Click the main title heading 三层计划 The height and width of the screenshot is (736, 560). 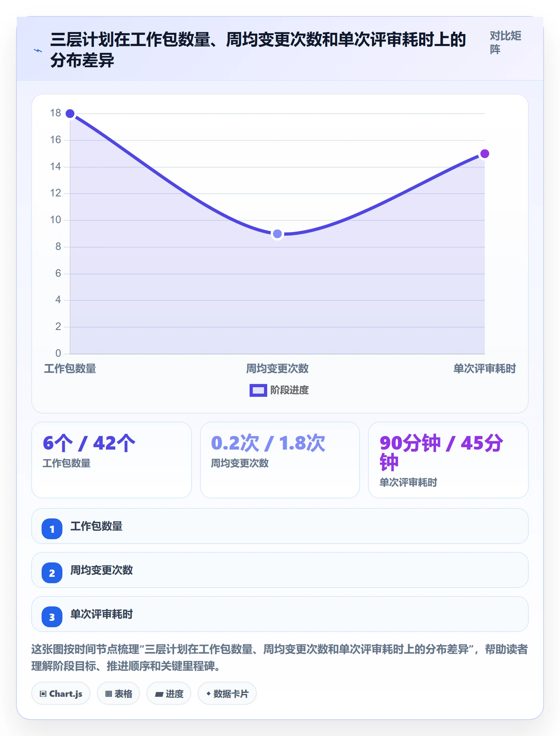pyautogui.click(x=258, y=50)
